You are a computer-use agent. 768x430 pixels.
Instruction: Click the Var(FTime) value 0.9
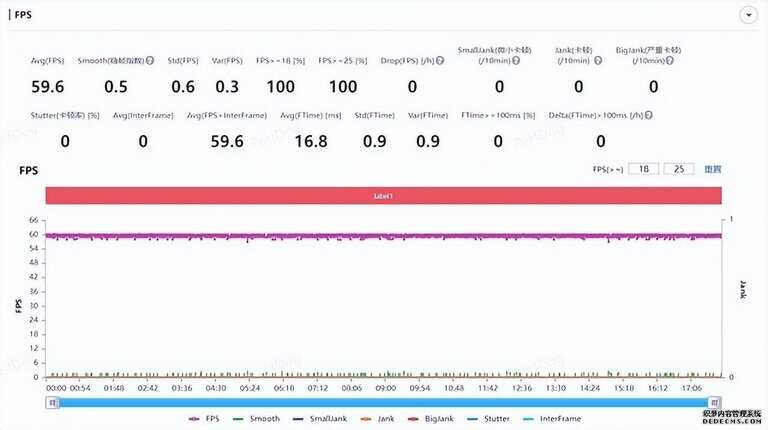(x=428, y=142)
